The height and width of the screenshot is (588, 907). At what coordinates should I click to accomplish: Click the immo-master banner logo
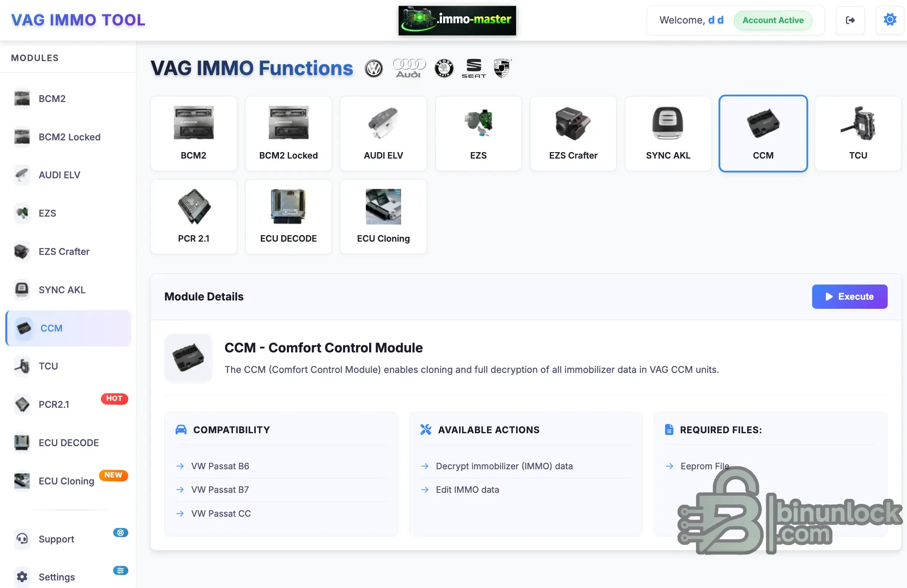tap(457, 20)
